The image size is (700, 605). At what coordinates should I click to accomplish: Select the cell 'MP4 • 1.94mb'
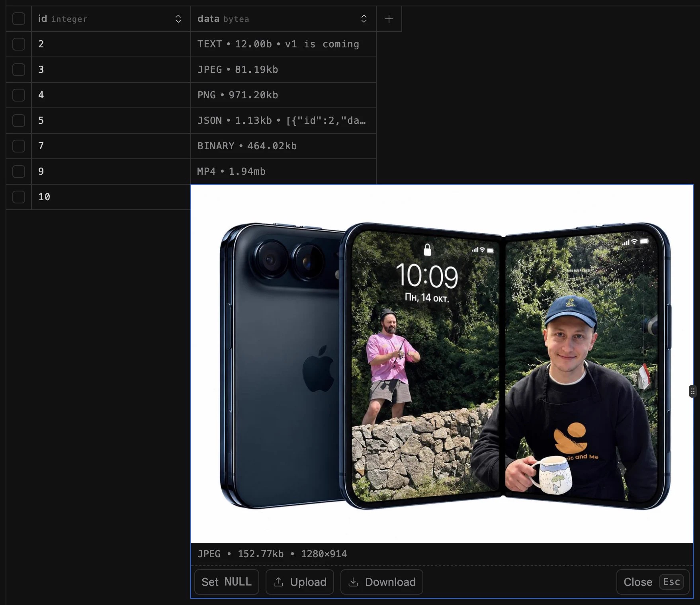tap(284, 172)
